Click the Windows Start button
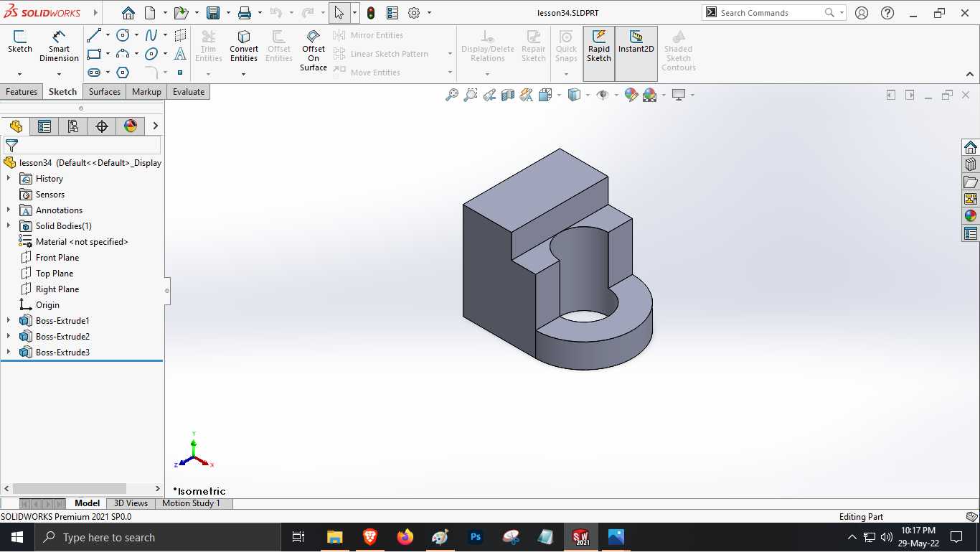 17,537
